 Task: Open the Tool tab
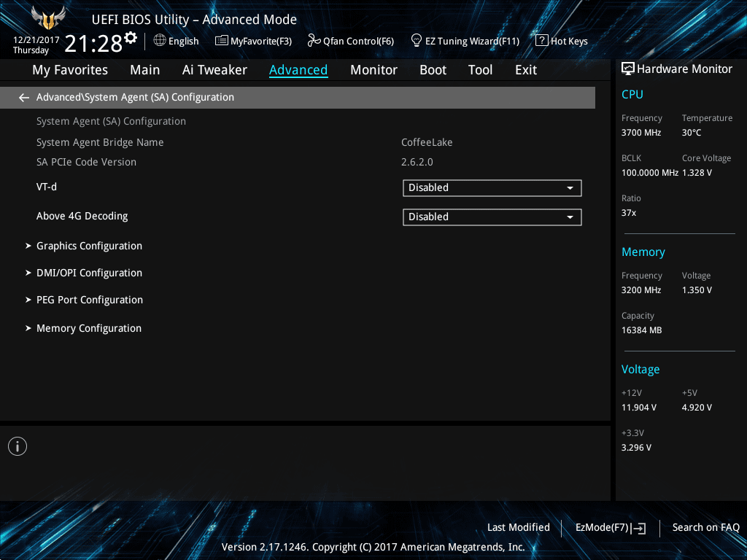[x=480, y=70]
